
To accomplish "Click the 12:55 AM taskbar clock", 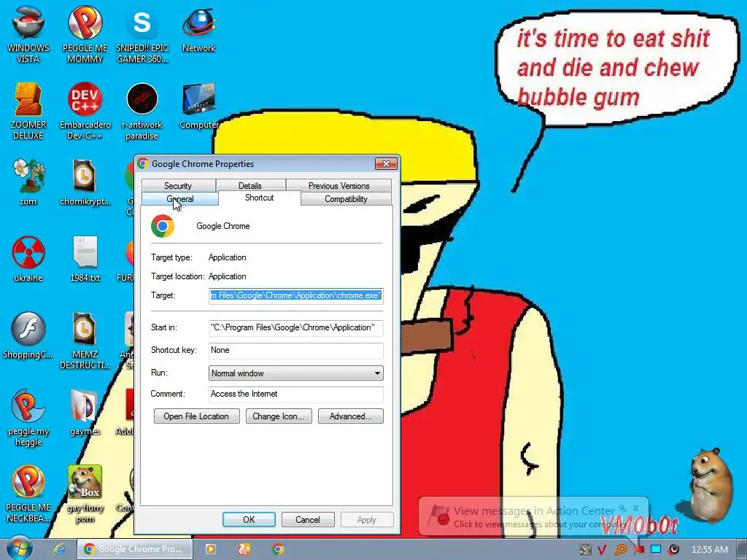I will (x=709, y=550).
